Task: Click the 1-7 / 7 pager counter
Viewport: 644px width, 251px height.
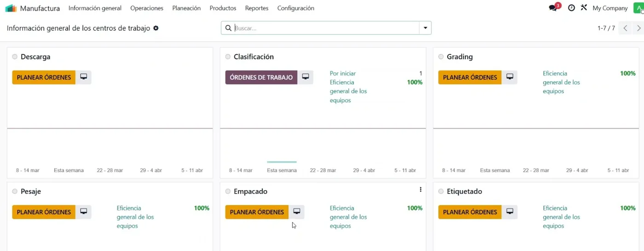Action: click(606, 28)
